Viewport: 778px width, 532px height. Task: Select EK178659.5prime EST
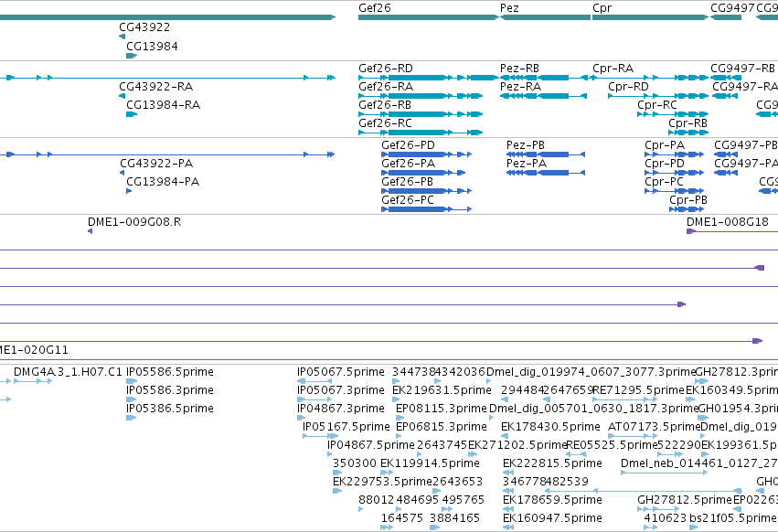pos(553,500)
